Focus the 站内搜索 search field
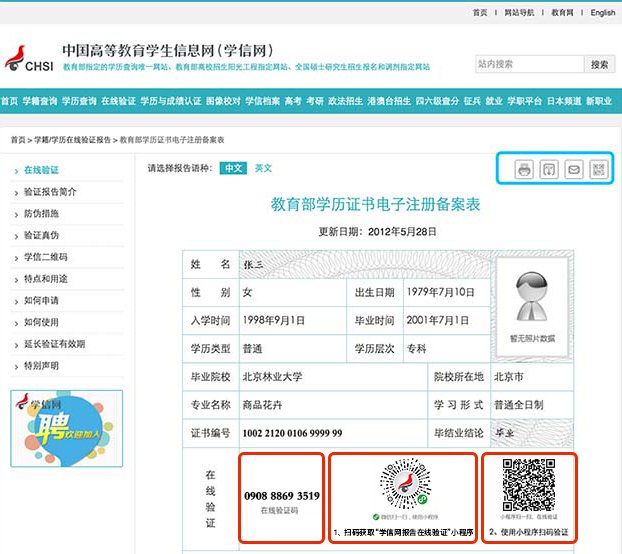Image resolution: width=622 pixels, height=554 pixels. [530, 64]
